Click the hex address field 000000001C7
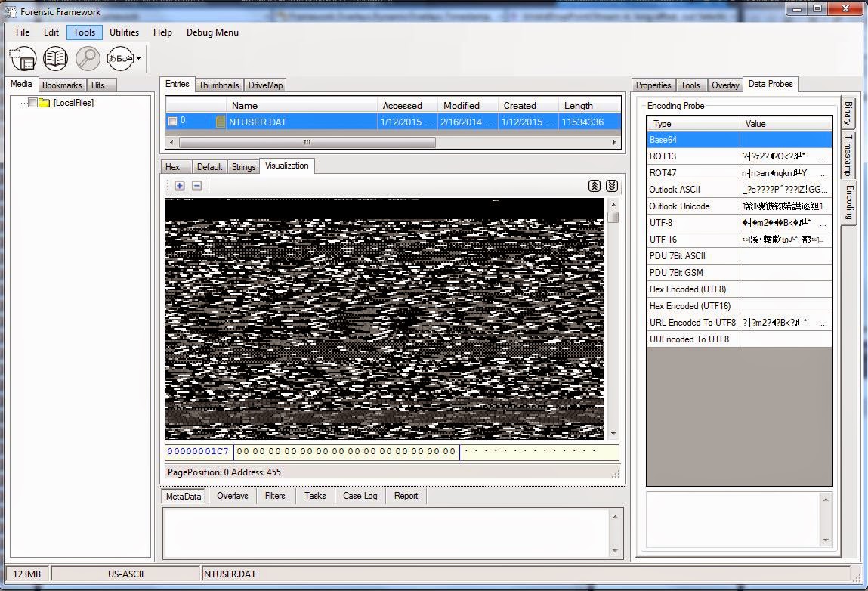 click(199, 452)
